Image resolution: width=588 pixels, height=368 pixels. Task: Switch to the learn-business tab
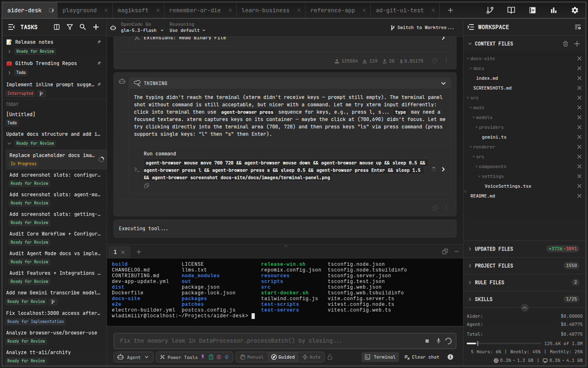[x=265, y=10]
